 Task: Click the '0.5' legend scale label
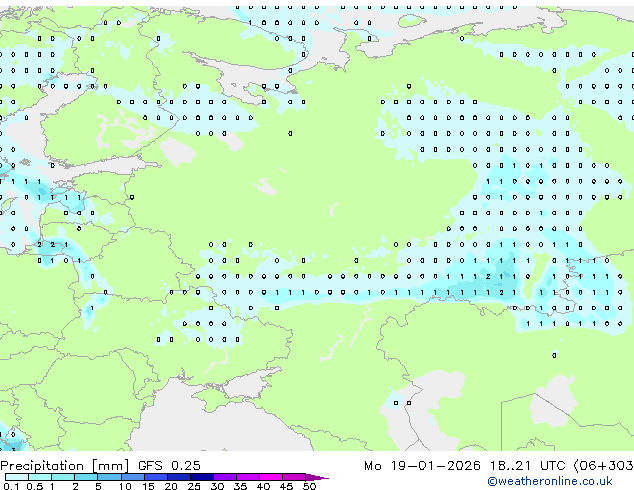[35, 486]
